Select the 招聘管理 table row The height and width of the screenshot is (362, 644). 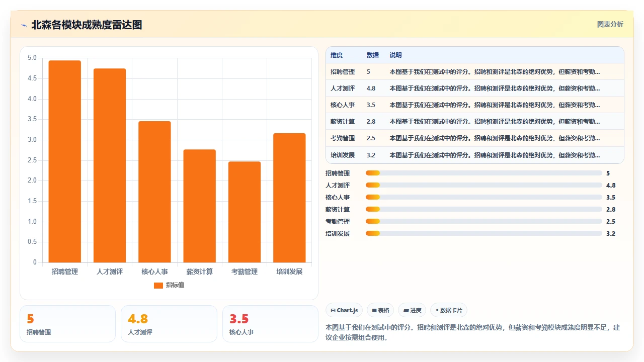click(x=475, y=71)
